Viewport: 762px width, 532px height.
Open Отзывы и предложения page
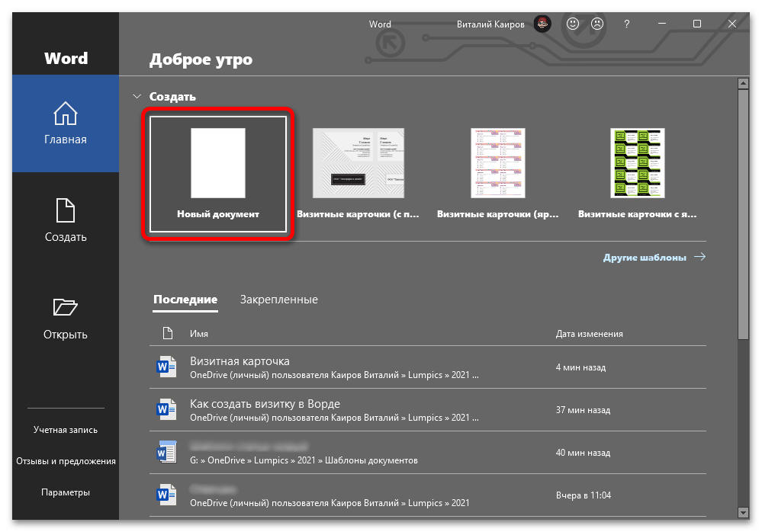click(66, 461)
